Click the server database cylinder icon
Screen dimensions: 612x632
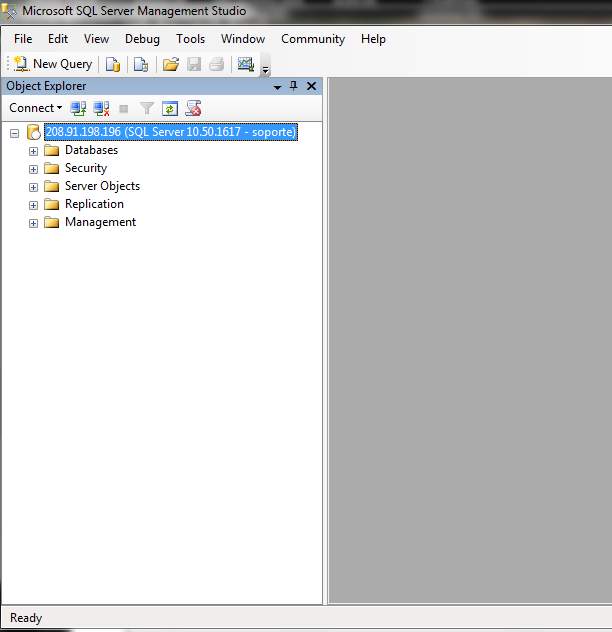(x=34, y=132)
